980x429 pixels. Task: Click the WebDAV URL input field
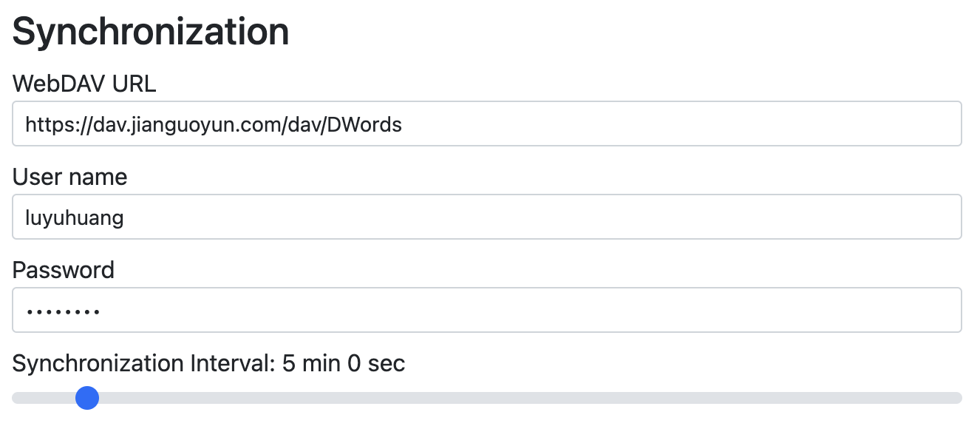click(486, 124)
